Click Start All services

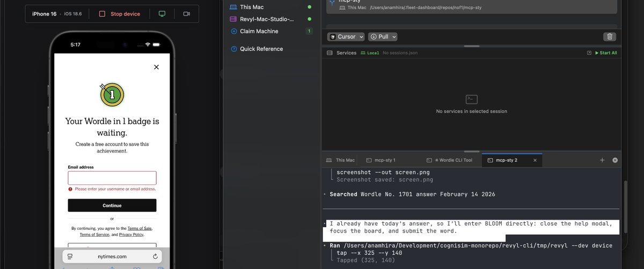coord(605,53)
